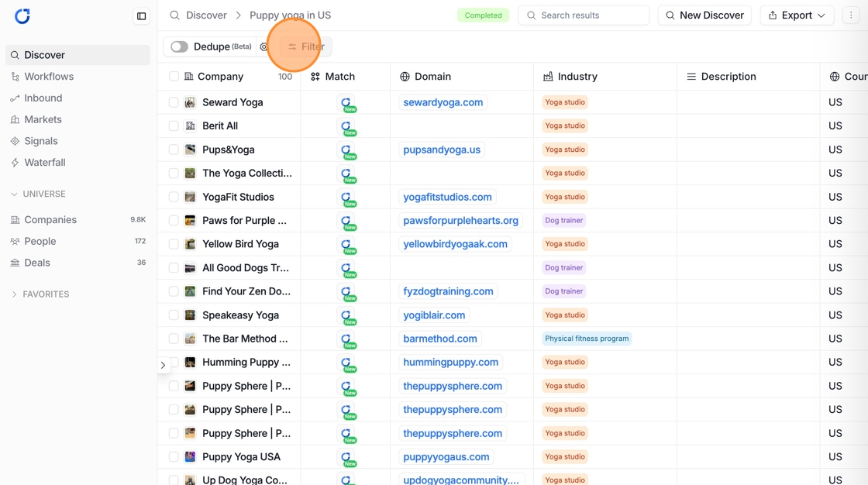The height and width of the screenshot is (485, 868).
Task: Open Waterfall page
Action: [77, 163]
